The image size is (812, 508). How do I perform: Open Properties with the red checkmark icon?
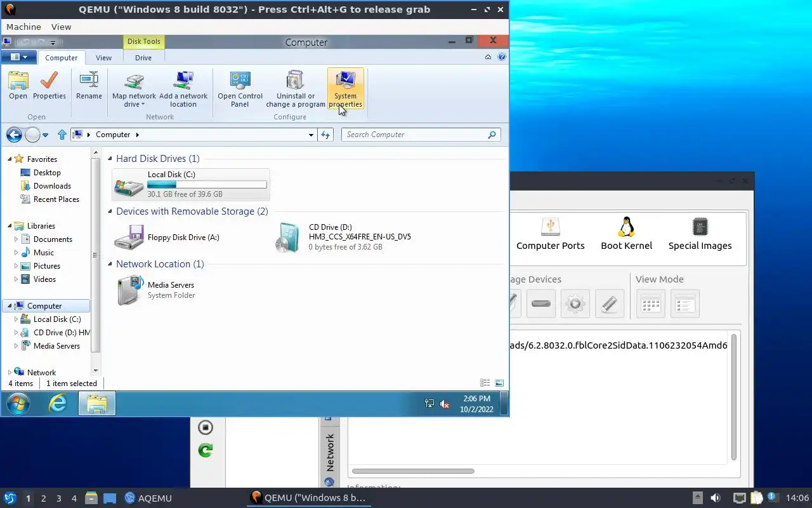49,86
